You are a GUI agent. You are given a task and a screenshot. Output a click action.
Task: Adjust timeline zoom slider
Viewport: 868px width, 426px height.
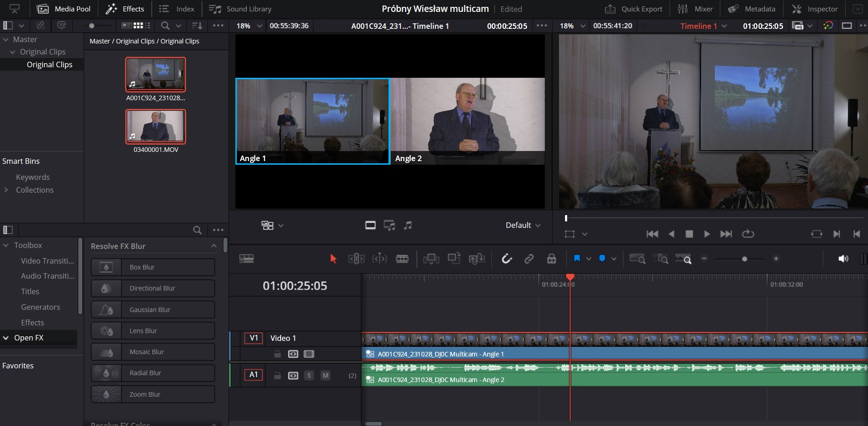(745, 259)
